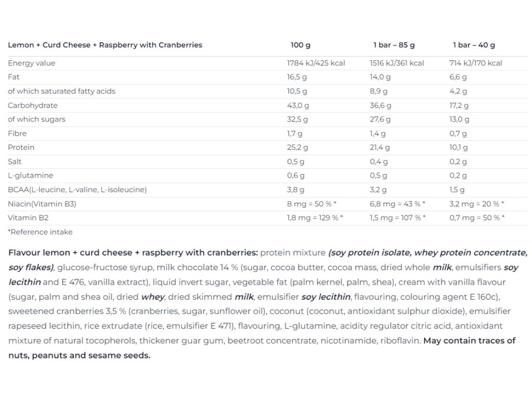Select the 'Fibre' row label

pos(17,134)
